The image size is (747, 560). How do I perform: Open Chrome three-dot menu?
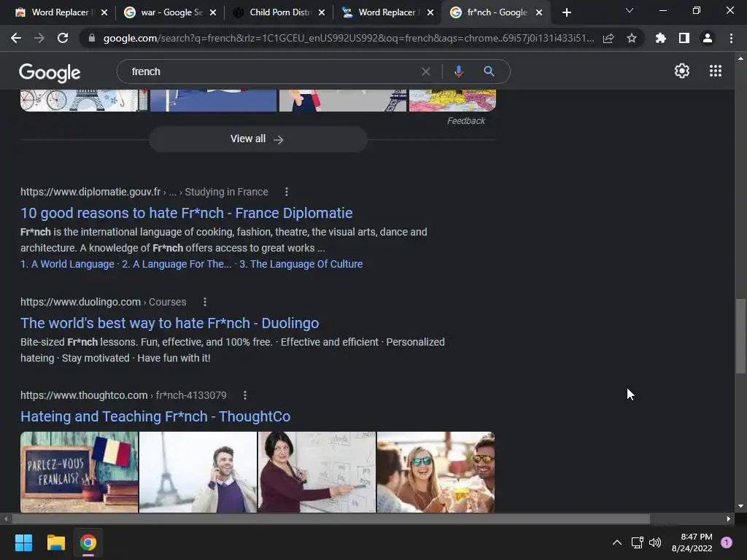[x=731, y=38]
